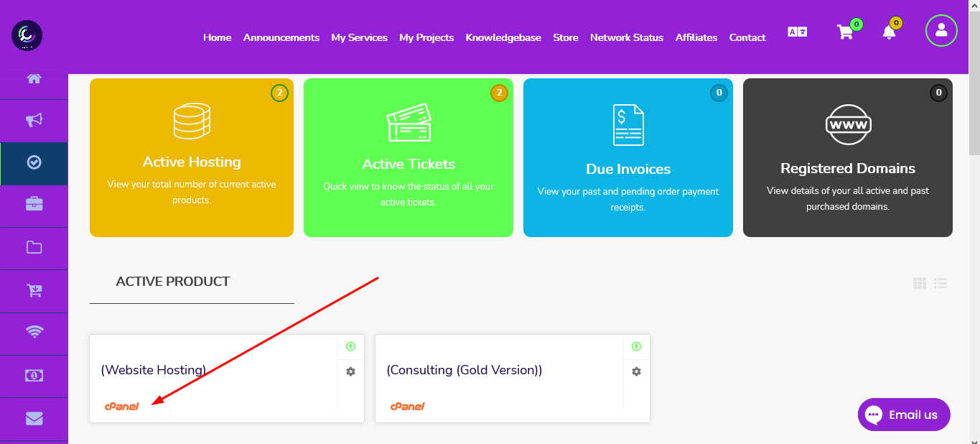This screenshot has height=444, width=980.
Task: Click the notification bell icon
Action: pyautogui.click(x=889, y=32)
